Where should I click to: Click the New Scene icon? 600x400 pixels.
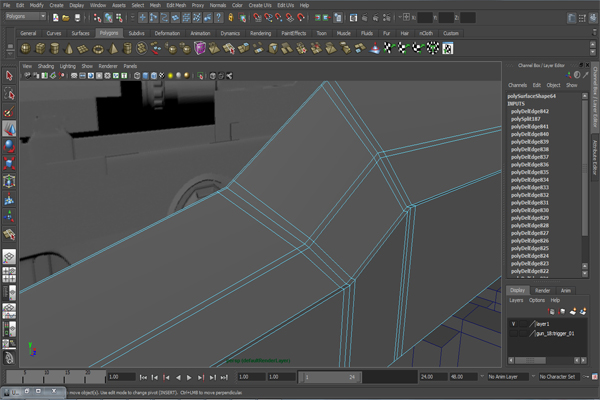point(55,18)
